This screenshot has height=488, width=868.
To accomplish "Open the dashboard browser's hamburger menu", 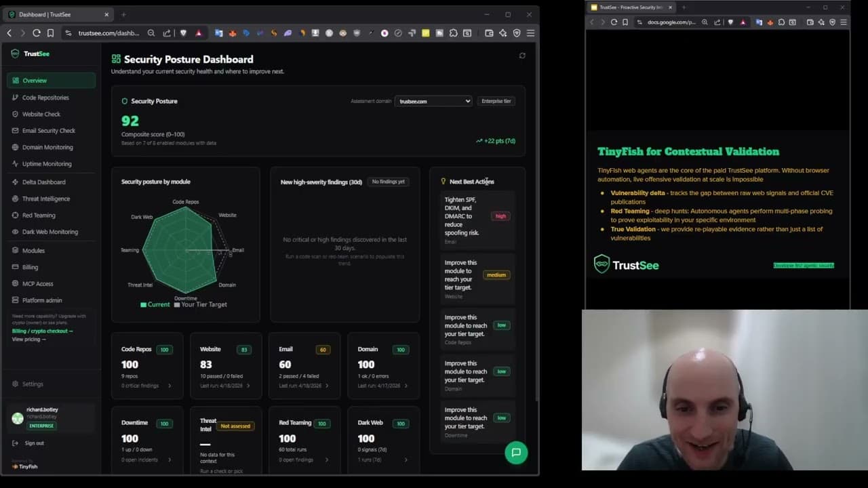I will (x=531, y=33).
